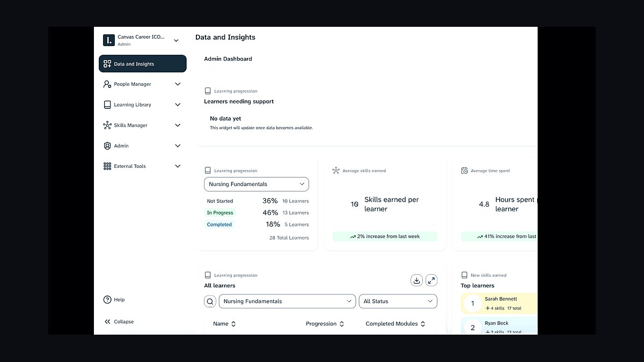Expand the External Tools menu chevron
The width and height of the screenshot is (644, 362).
coord(178,166)
